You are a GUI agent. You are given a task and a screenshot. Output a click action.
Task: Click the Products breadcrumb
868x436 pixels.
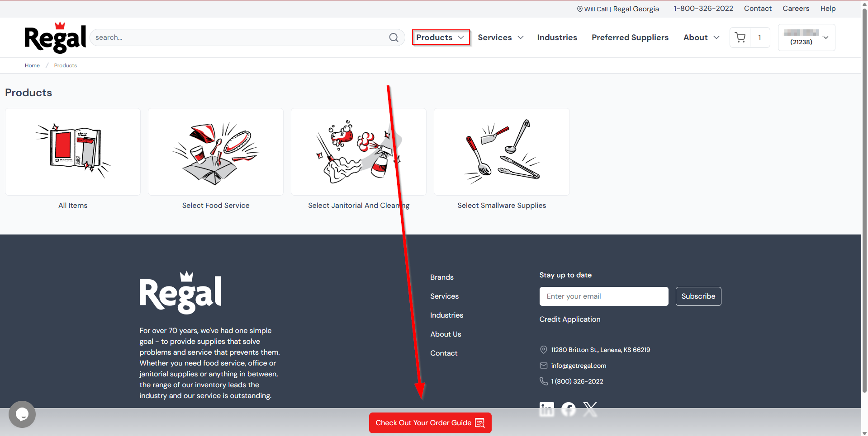coord(66,66)
